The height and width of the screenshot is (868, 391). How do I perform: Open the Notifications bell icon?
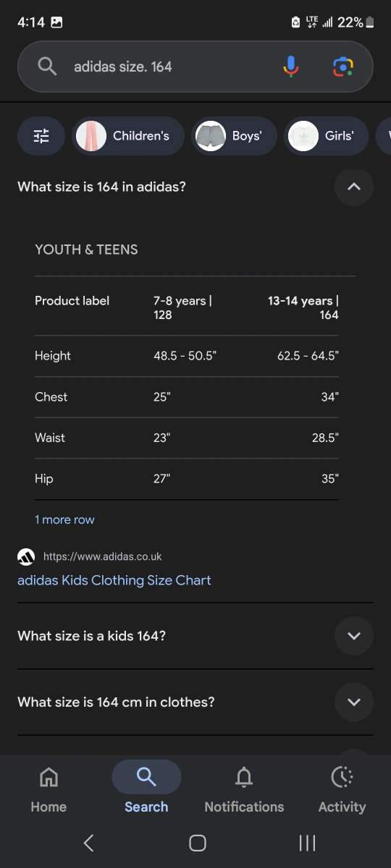pyautogui.click(x=244, y=778)
